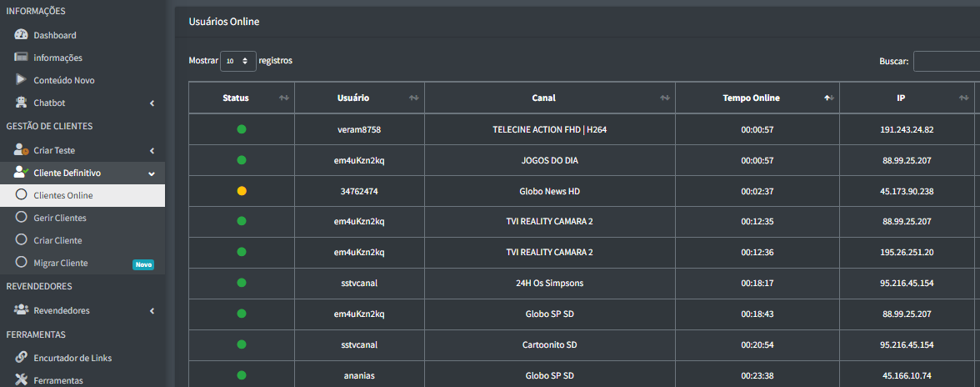Click the Criar Teste user icon

point(22,150)
